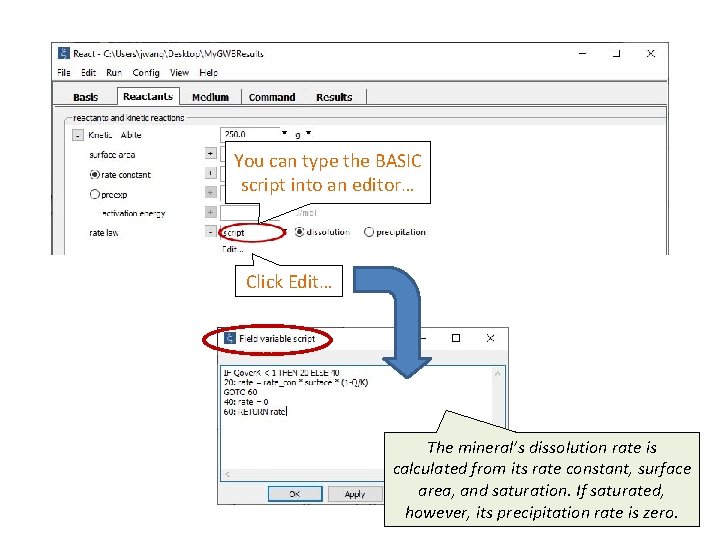Expand the preexp row plus button
This screenshot has width=720, height=540.
pos(210,192)
